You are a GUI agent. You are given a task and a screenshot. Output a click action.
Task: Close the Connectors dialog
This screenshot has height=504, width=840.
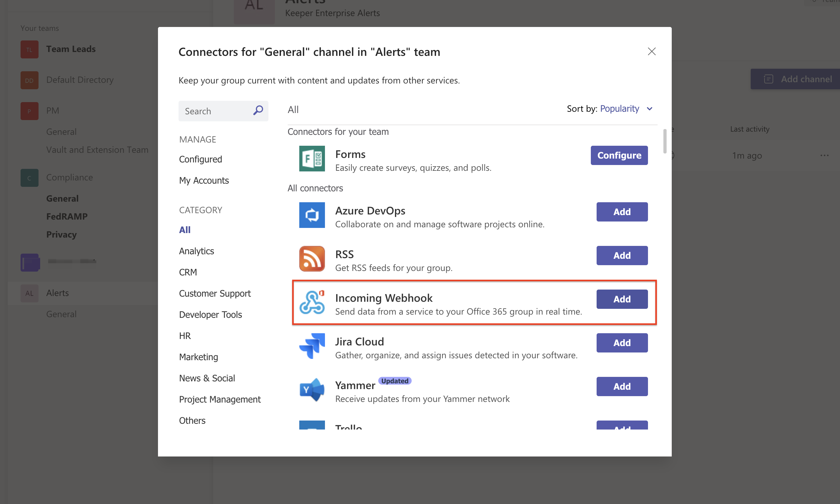pyautogui.click(x=651, y=52)
